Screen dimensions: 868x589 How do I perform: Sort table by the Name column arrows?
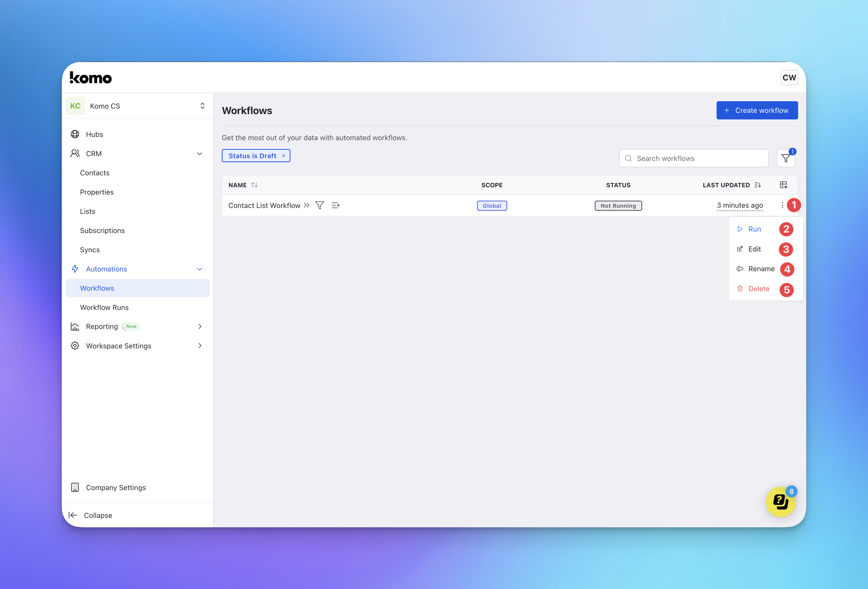254,185
